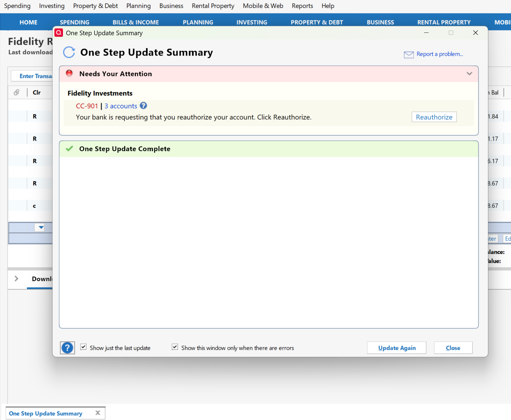Click the Update Again button
The width and height of the screenshot is (511, 420).
click(x=397, y=348)
